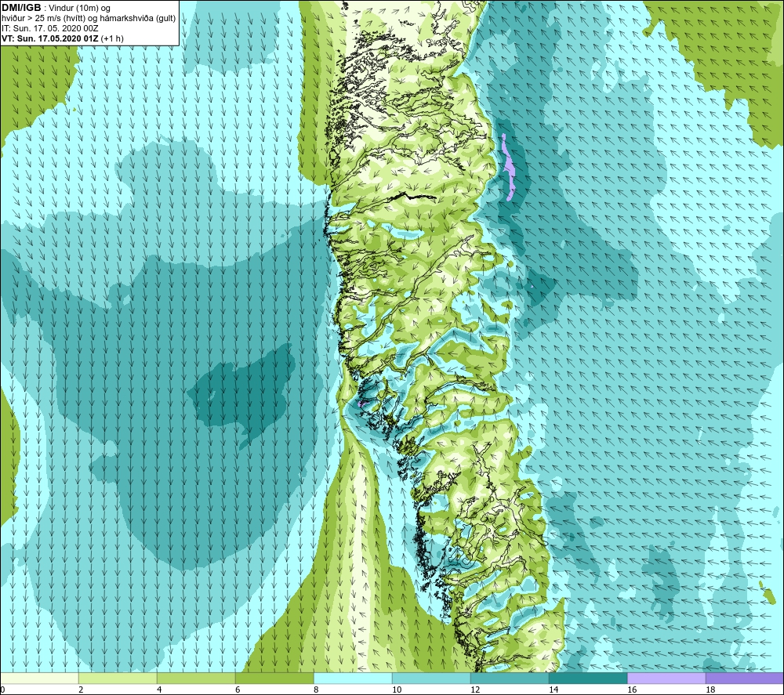This screenshot has height=695, width=784.
Task: Click the 0–2 m/s palest legend swatch
Action: [39, 678]
